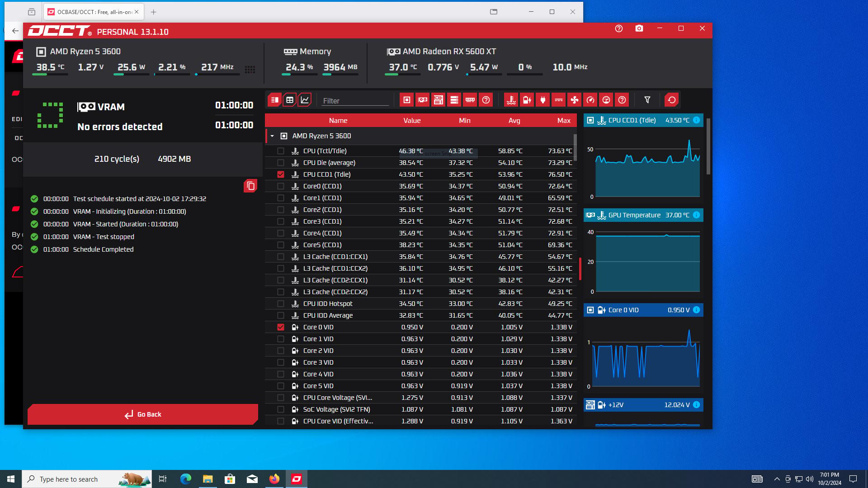This screenshot has width=868, height=488.
Task: Select the Schedule Completed log entry
Action: click(104, 249)
